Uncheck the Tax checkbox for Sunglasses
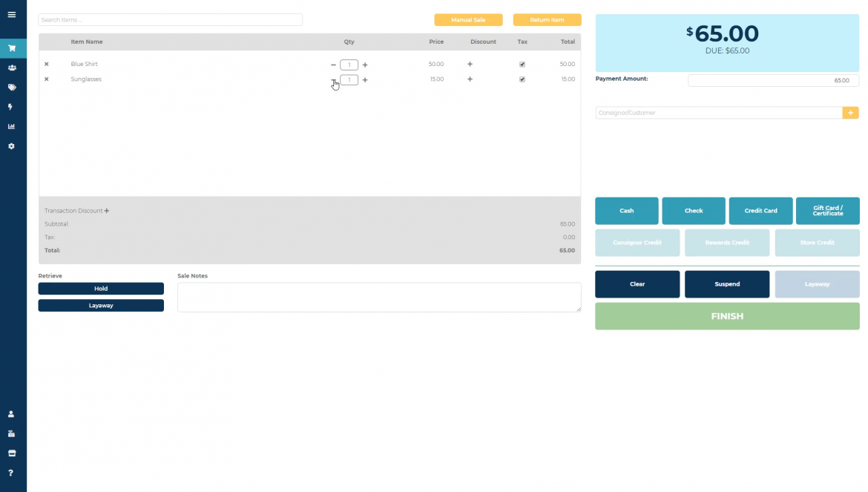This screenshot has height=492, width=868. (x=522, y=79)
